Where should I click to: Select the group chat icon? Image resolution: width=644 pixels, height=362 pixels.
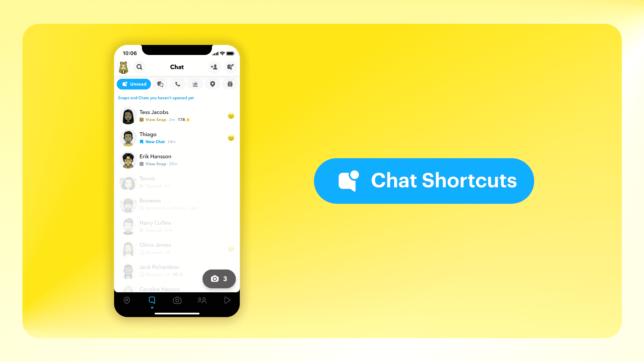coord(160,84)
